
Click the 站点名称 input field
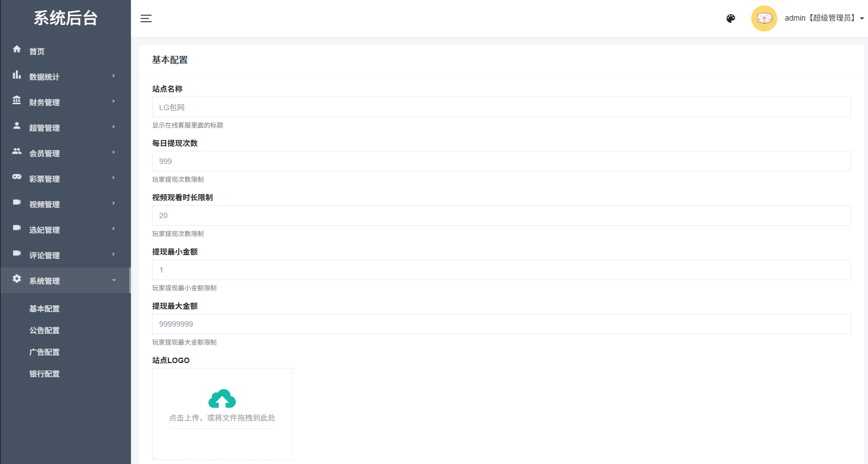[x=501, y=107]
